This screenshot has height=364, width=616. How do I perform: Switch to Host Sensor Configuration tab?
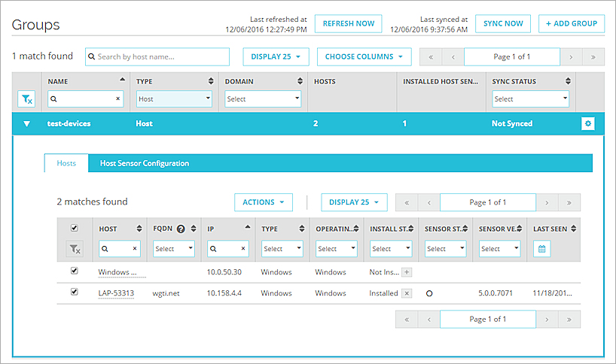(x=144, y=163)
